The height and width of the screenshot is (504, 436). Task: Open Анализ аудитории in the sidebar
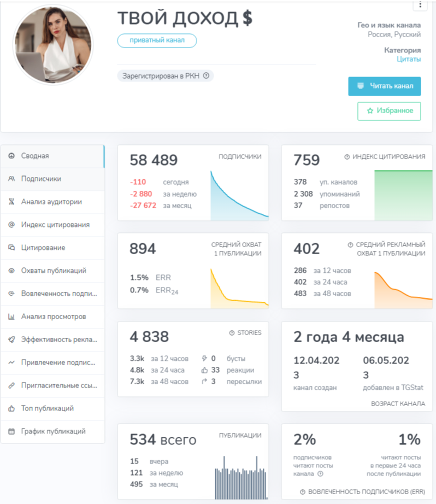pos(52,202)
